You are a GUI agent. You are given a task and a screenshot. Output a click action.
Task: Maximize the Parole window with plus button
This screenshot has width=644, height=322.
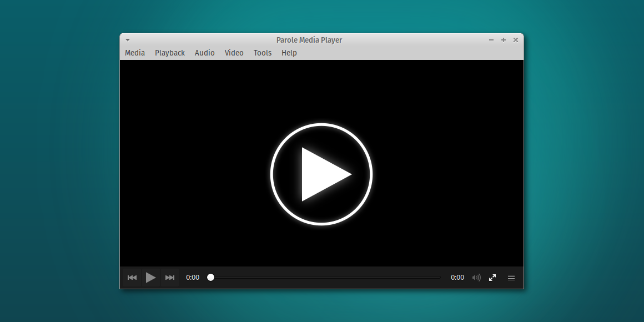pyautogui.click(x=504, y=40)
